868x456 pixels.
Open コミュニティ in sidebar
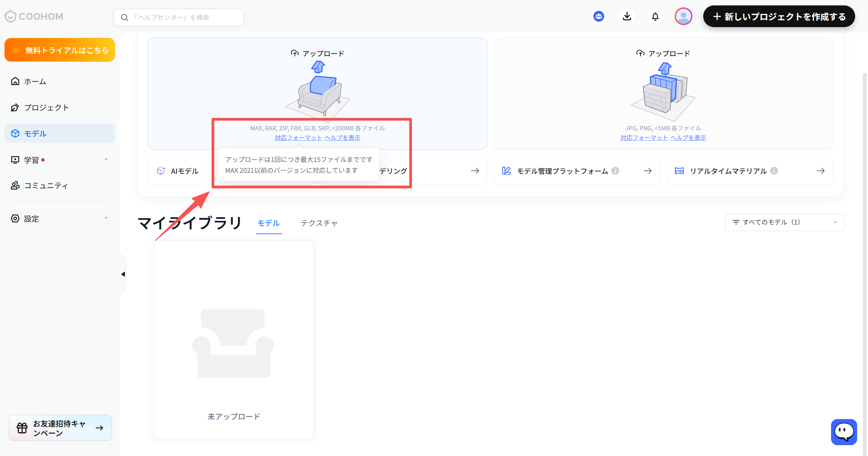tap(60, 186)
